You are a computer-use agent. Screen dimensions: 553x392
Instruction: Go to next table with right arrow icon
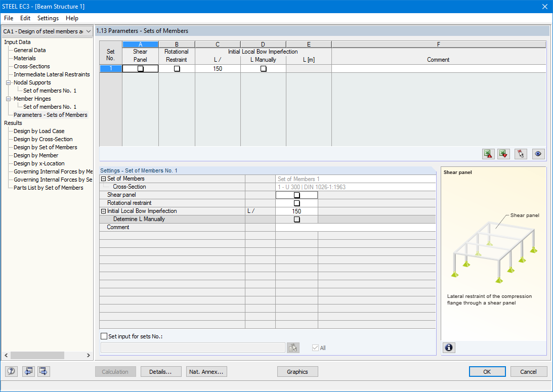click(44, 371)
